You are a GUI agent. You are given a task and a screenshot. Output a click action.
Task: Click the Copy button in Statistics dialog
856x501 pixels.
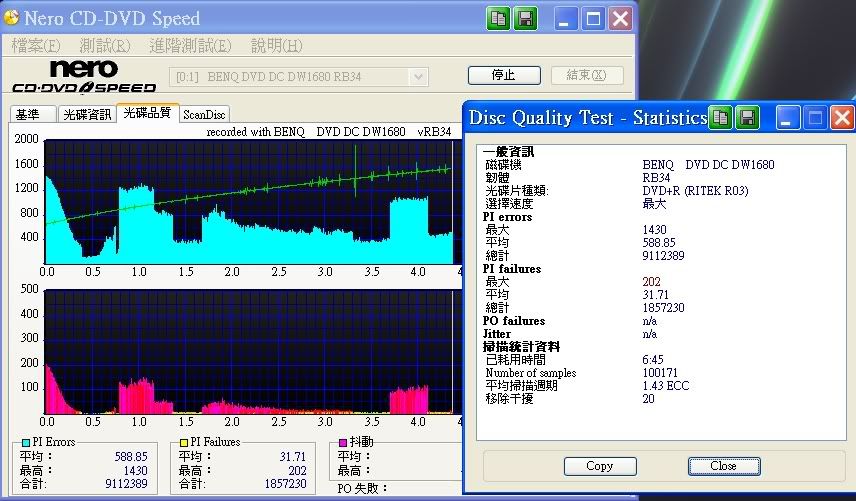[x=600, y=466]
